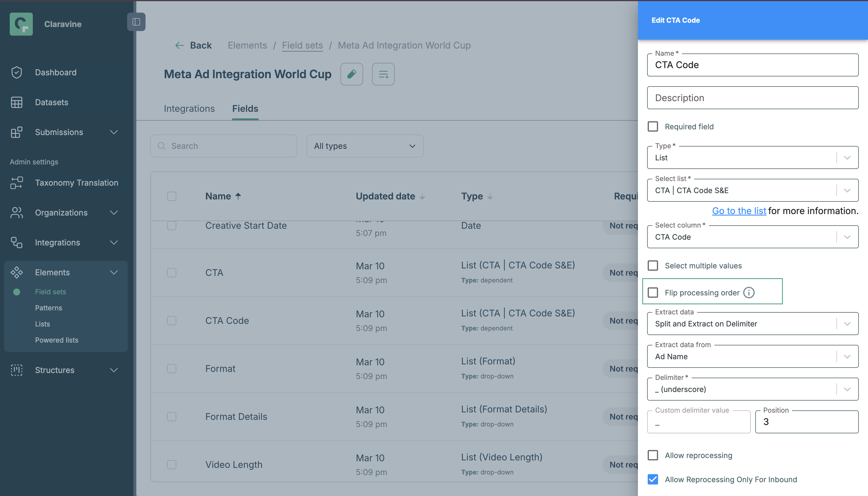Screen dimensions: 868x496
Task: Open Lists in sidebar
Action: [x=42, y=324]
